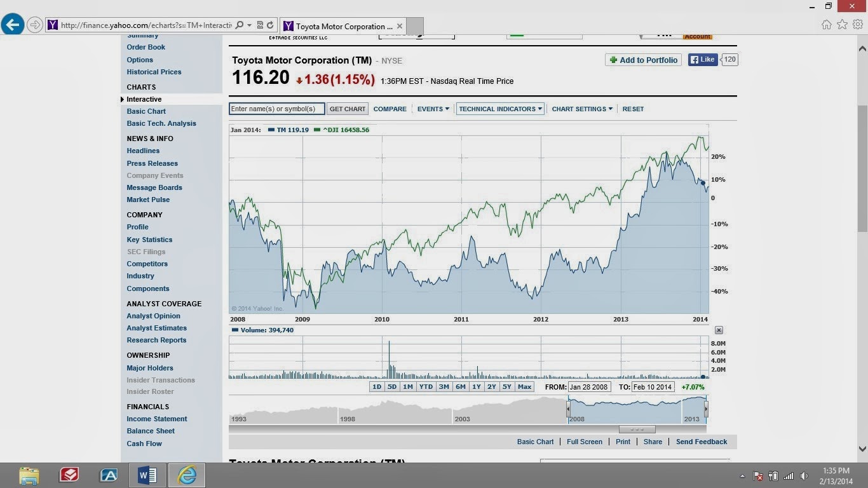Open Historical Prices in sidebar
The height and width of the screenshot is (488, 868).
154,72
